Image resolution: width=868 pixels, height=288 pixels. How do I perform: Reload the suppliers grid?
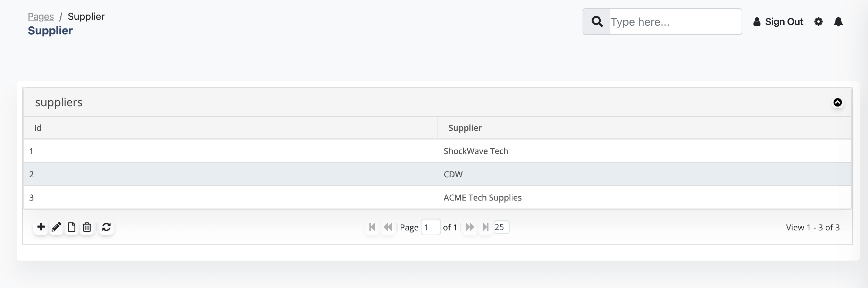pyautogui.click(x=106, y=227)
